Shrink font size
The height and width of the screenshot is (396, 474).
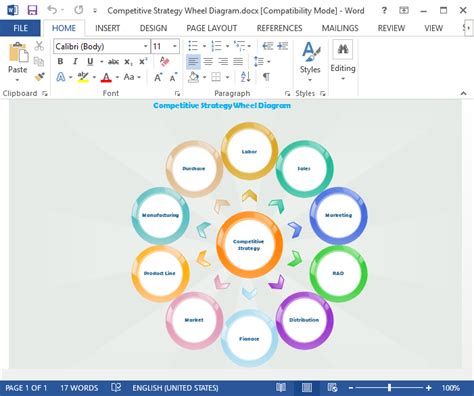point(173,77)
